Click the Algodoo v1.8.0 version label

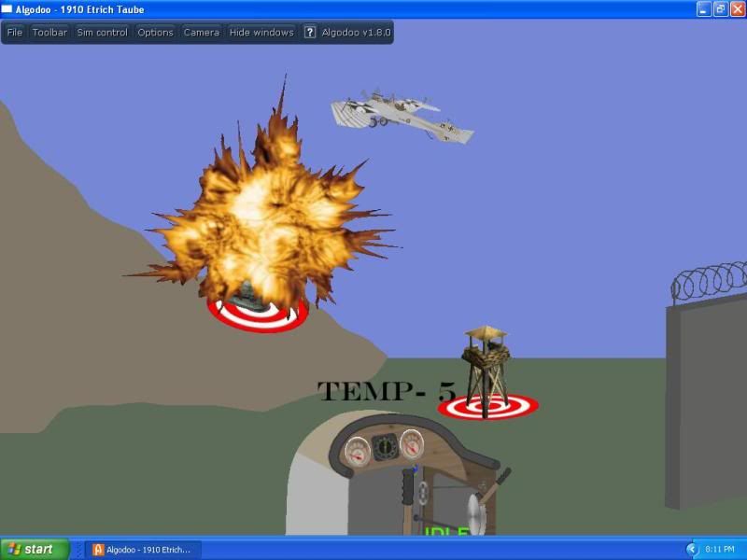pyautogui.click(x=356, y=33)
